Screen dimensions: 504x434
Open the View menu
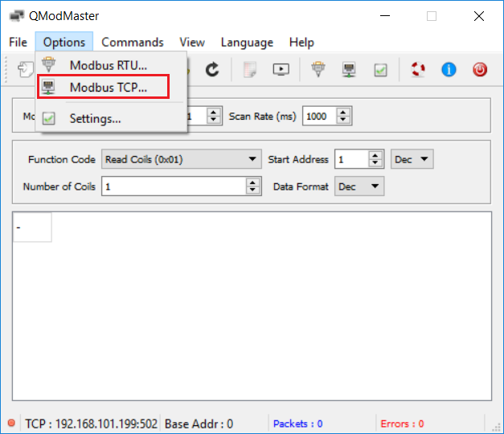pos(192,42)
